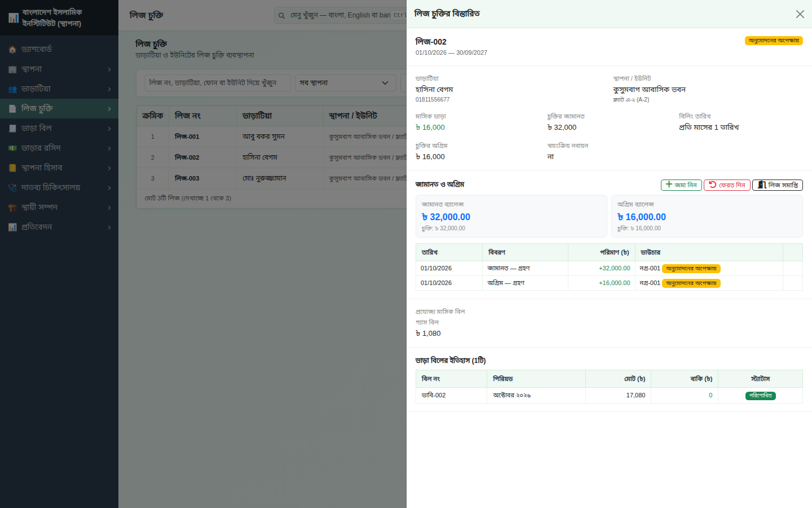The height and width of the screenshot is (508, 812).
Task: Expand the ভাড়াটিয়া sidebar submenu chevron
Action: [109, 89]
